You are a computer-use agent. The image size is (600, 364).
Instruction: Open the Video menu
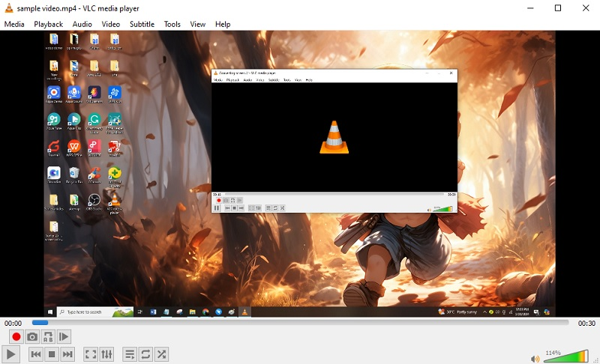tap(110, 24)
